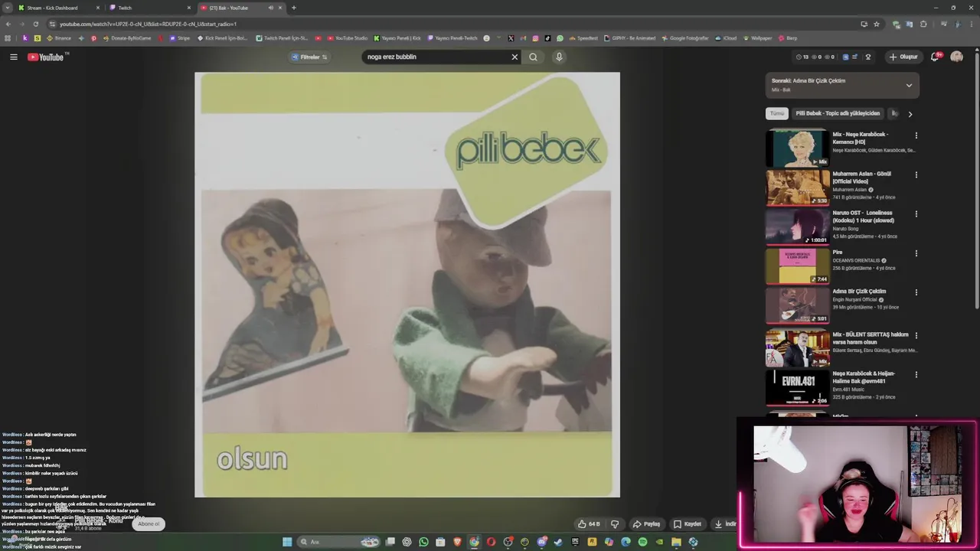Open options for 'Mix - Neşe Karaböcek' video
Viewport: 980px width, 551px height.
[916, 135]
